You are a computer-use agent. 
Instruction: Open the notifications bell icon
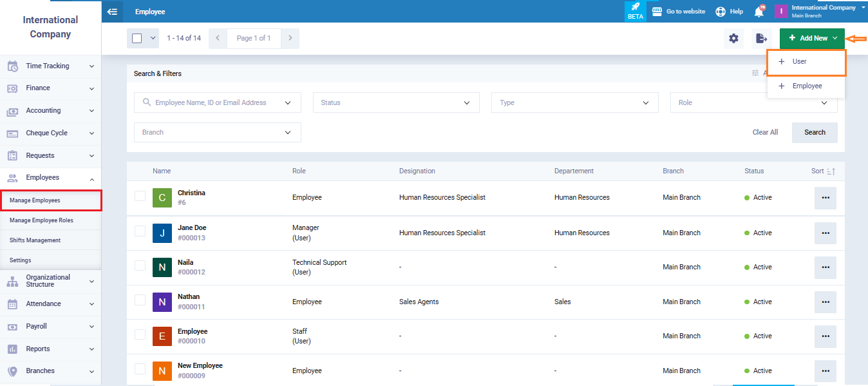pos(759,12)
